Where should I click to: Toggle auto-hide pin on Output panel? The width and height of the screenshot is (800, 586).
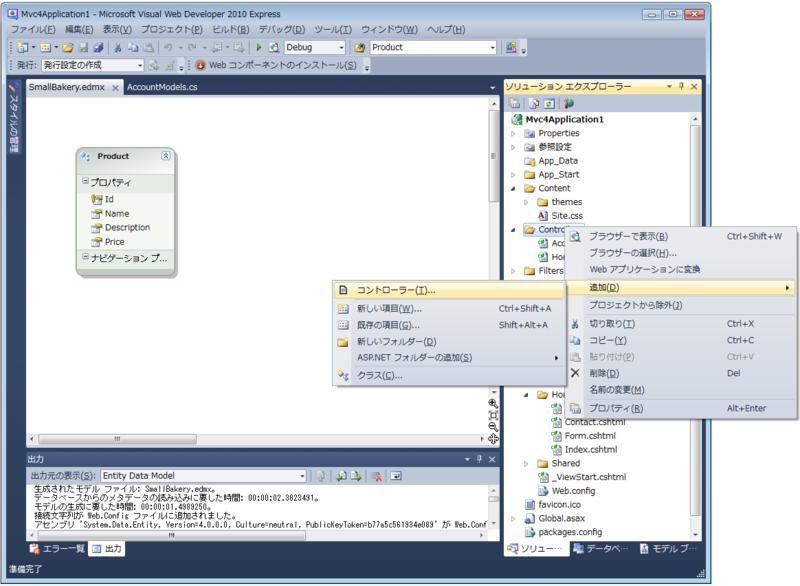479,459
